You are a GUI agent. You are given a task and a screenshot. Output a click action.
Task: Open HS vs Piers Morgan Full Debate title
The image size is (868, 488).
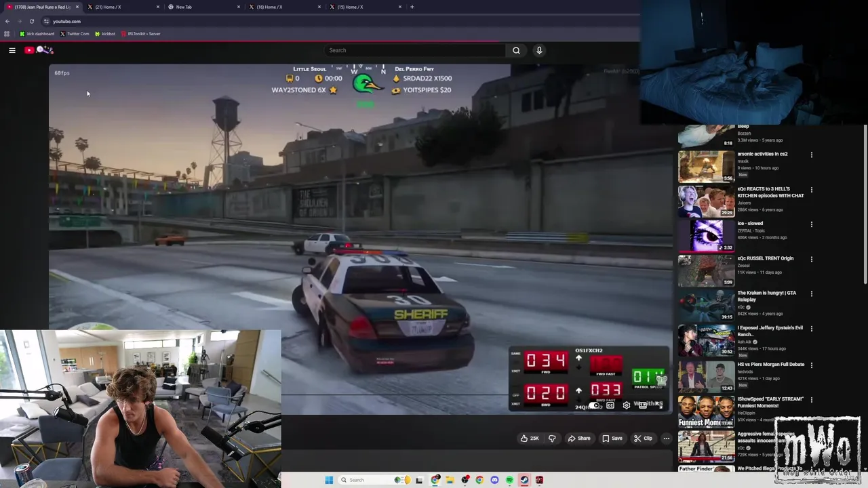tap(770, 365)
